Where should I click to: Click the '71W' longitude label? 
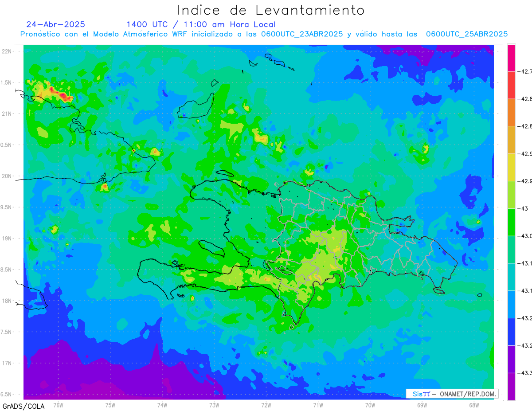318,405
